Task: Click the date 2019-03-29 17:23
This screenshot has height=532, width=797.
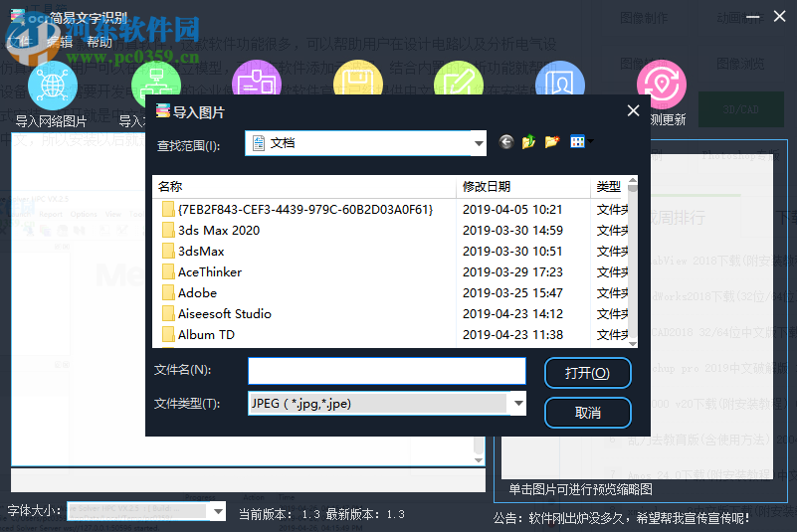Action: click(x=512, y=271)
